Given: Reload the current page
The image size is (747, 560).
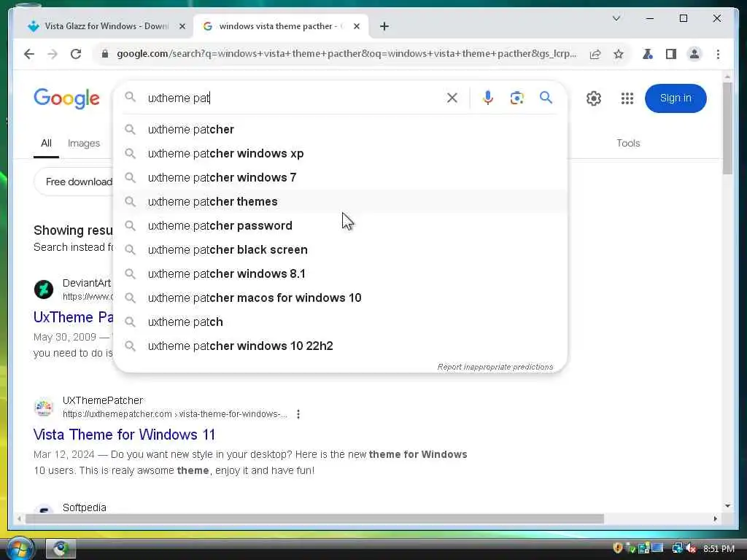Looking at the screenshot, I should 76,54.
